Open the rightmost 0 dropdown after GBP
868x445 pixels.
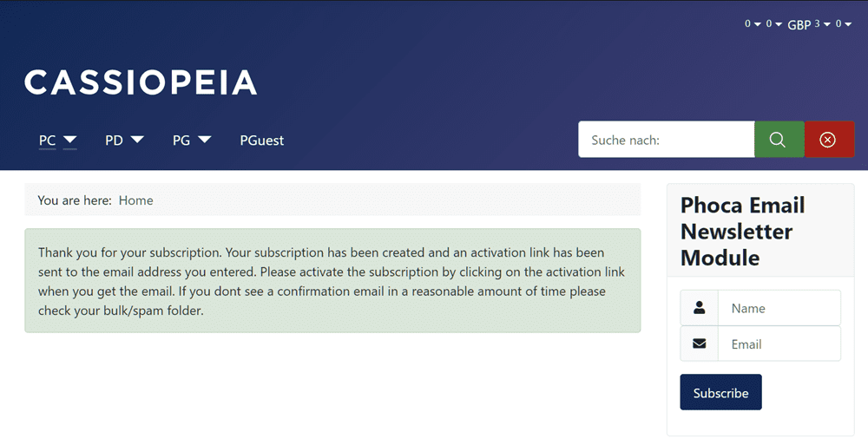844,24
